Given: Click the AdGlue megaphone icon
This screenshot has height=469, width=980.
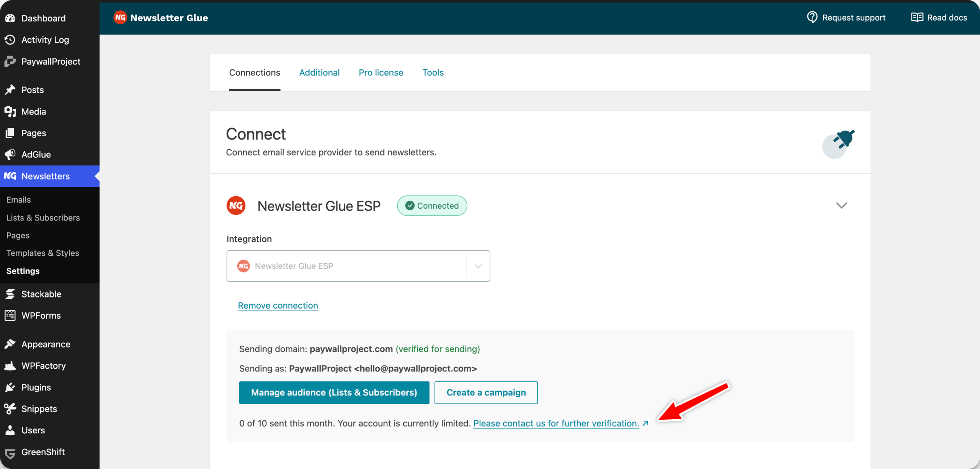Looking at the screenshot, I should [x=10, y=154].
